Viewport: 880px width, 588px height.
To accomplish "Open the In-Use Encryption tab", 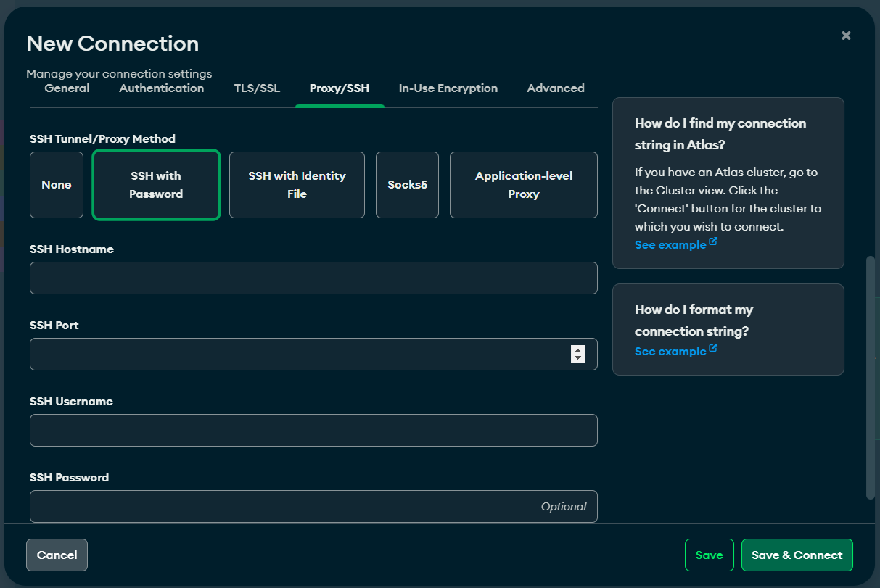I will 448,88.
